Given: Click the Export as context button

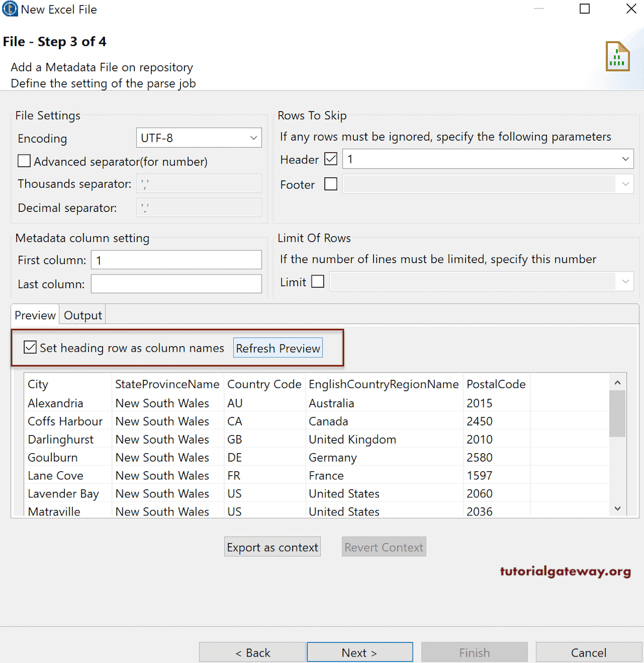Looking at the screenshot, I should [272, 546].
